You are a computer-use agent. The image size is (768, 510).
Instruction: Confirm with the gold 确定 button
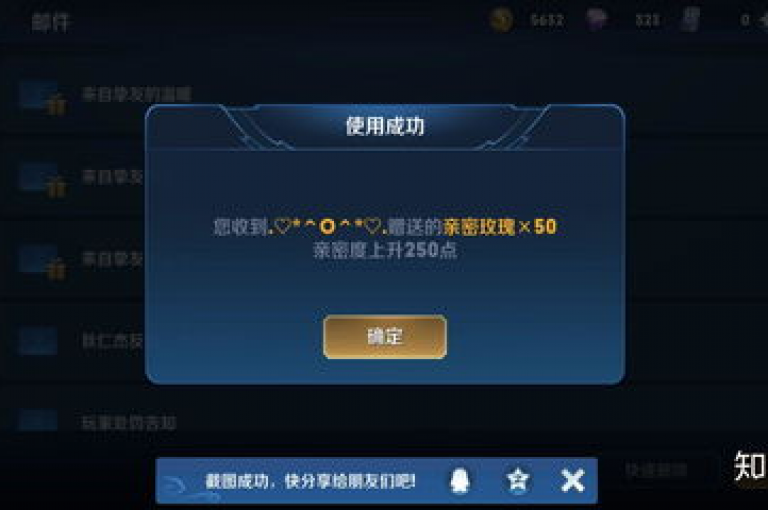[x=385, y=337]
